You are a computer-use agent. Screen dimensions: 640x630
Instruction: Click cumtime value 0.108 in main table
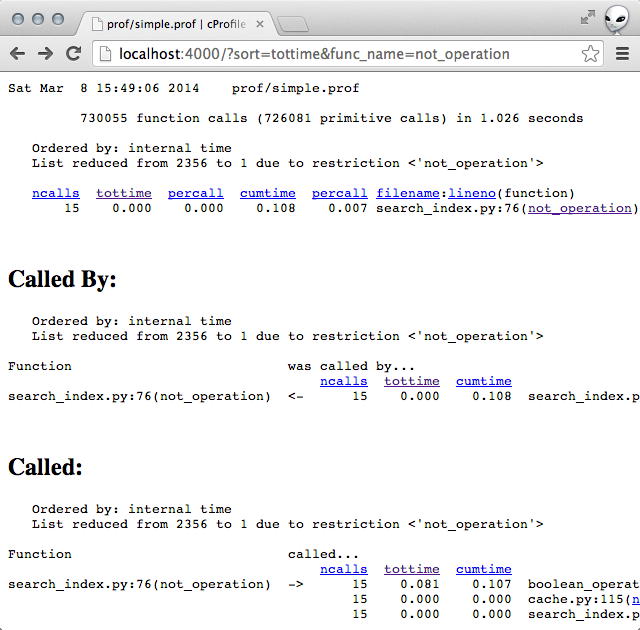276,209
